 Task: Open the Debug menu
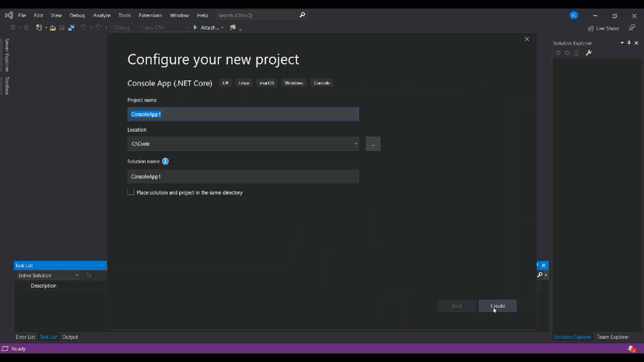tap(77, 16)
